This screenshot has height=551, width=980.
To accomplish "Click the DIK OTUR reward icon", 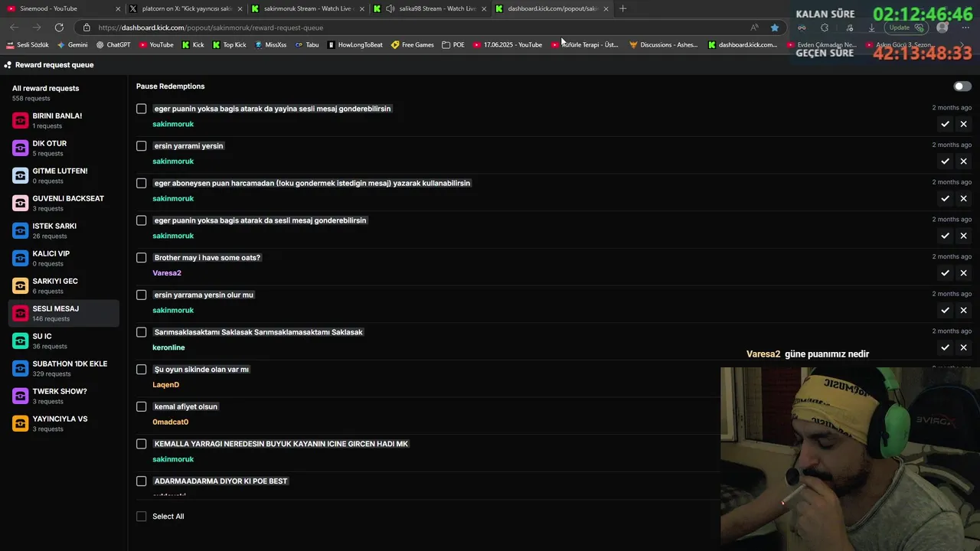I will (20, 148).
